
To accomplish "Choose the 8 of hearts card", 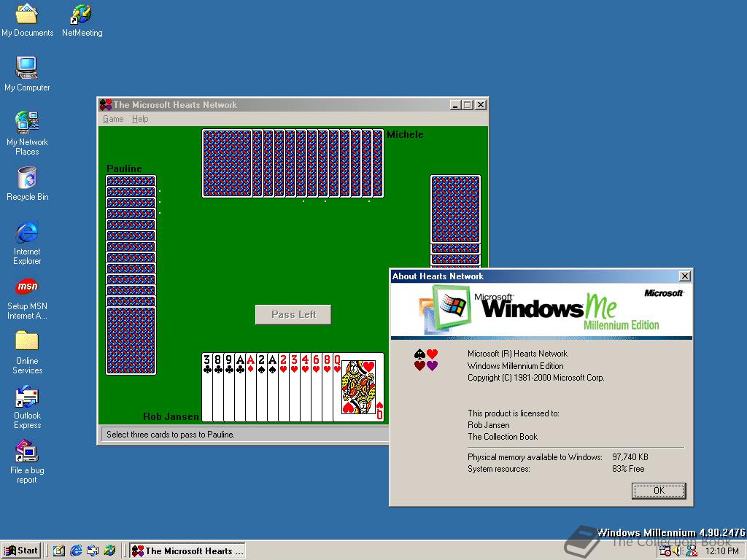I will (x=328, y=386).
